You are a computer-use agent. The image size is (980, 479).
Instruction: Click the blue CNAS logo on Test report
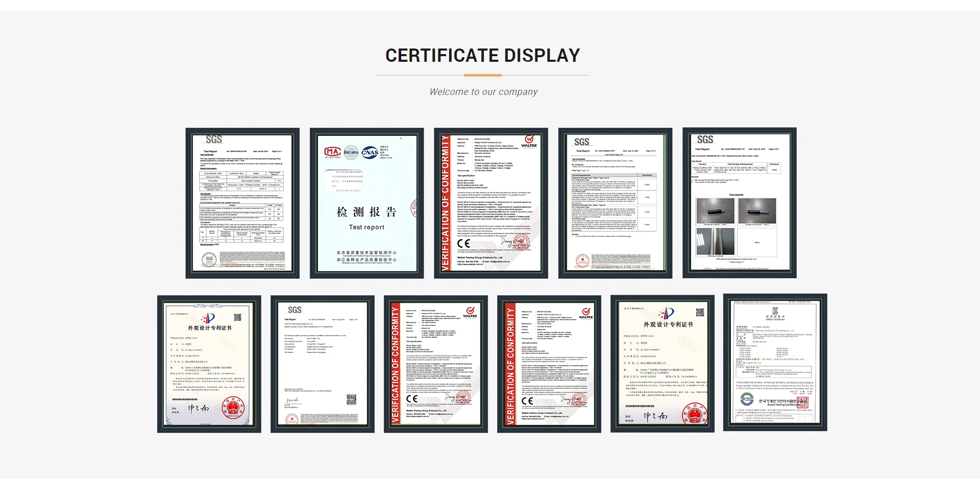[370, 152]
